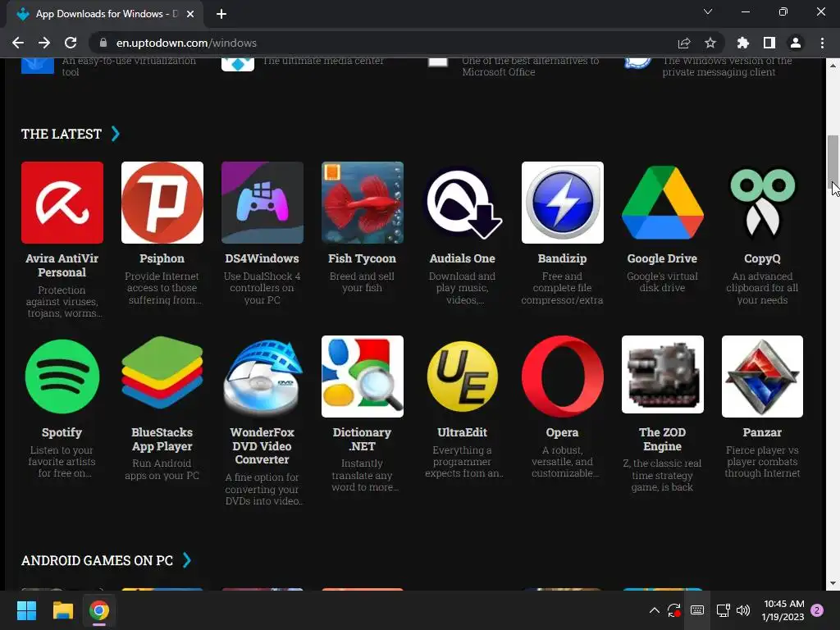Go back to the previous page

(18, 43)
